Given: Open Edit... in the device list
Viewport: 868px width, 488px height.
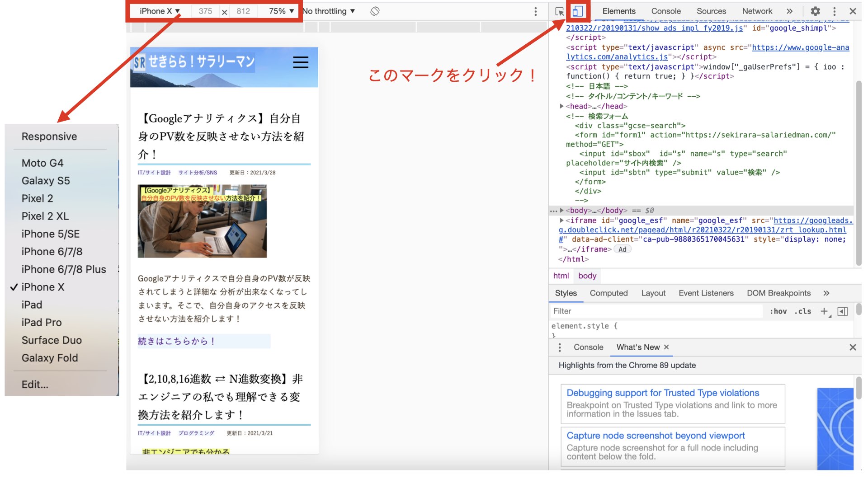Looking at the screenshot, I should tap(35, 385).
